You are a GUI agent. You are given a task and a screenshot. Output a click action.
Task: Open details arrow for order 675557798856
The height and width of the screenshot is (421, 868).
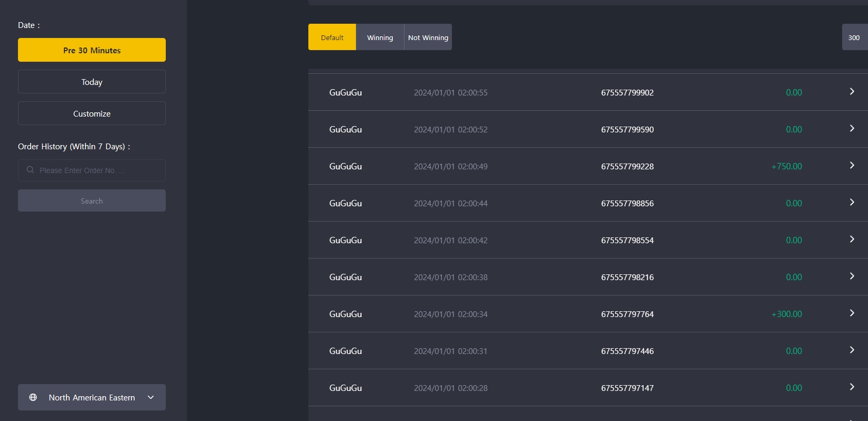coord(852,202)
